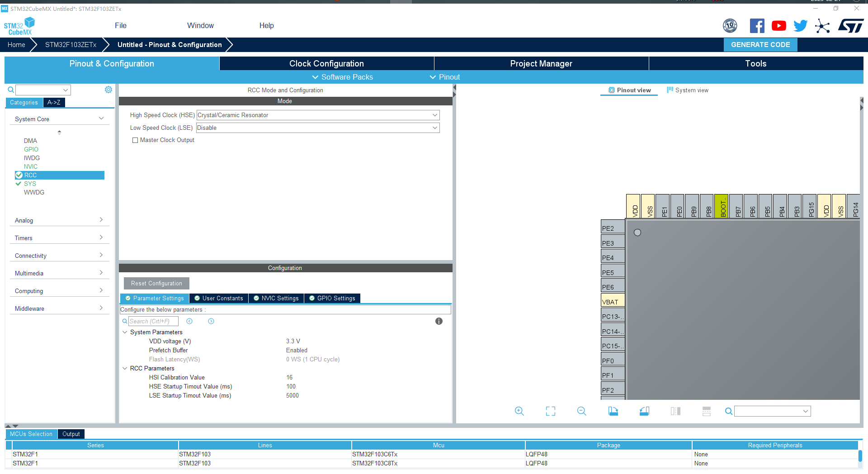Open the YouTube icon link
This screenshot has width=868, height=474.
(778, 26)
